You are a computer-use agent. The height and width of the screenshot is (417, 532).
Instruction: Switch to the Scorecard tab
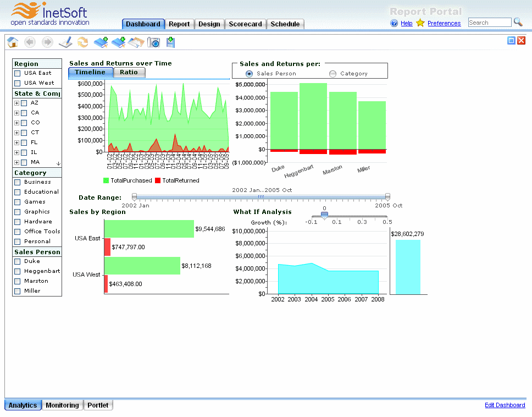(x=245, y=24)
